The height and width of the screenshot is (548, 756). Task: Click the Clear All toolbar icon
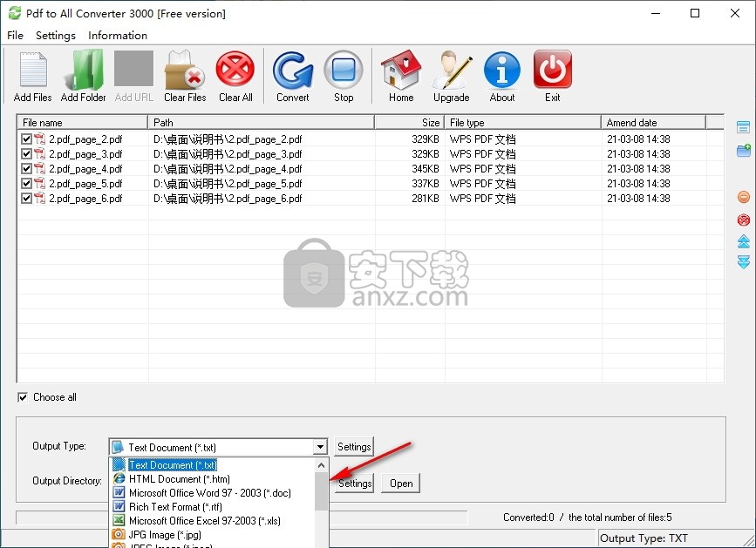click(x=235, y=71)
